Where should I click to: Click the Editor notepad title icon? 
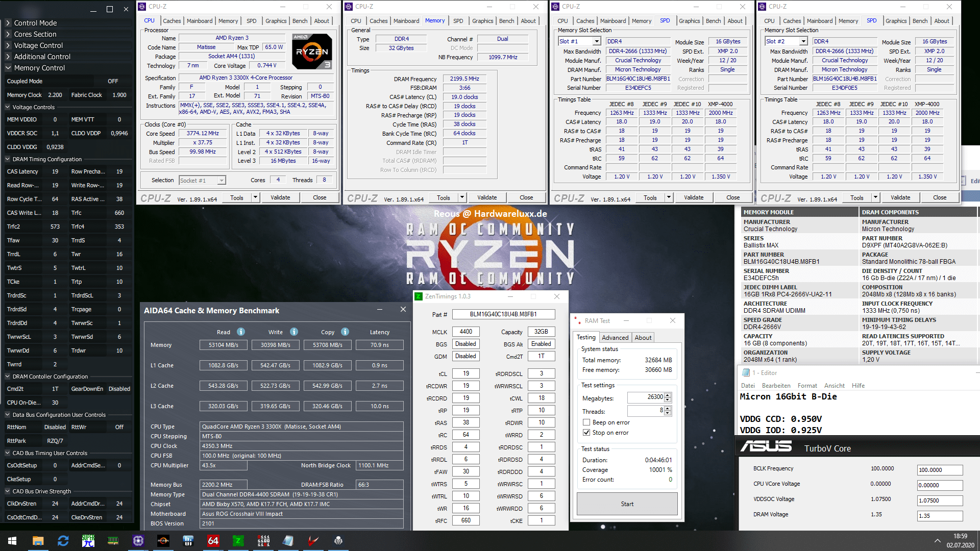[x=746, y=373]
